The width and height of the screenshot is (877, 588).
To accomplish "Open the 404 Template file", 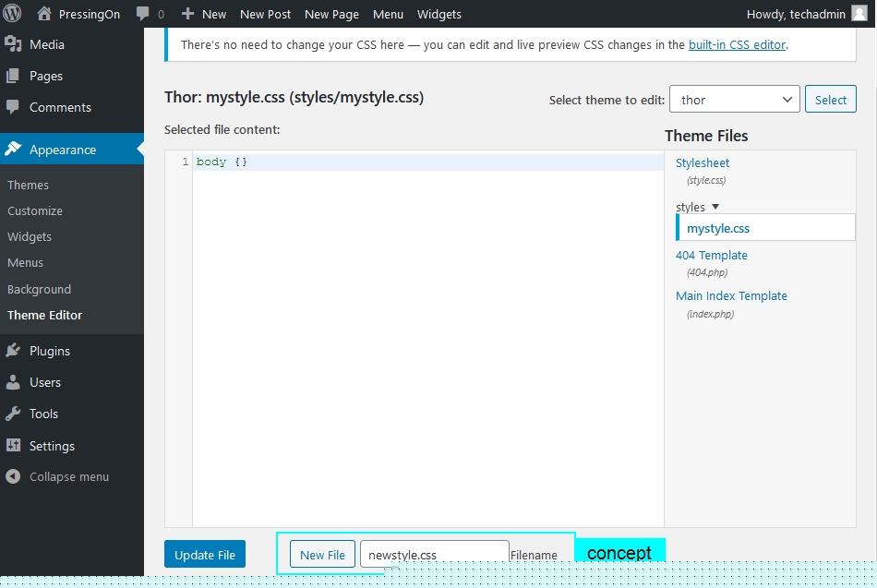I will coord(712,255).
